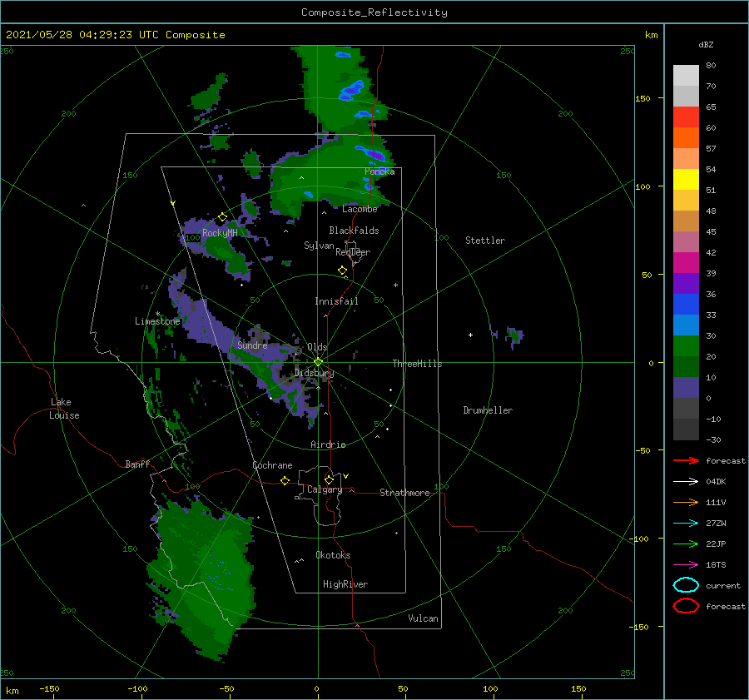Click the Innisfail label
749x700 pixels.
point(336,301)
